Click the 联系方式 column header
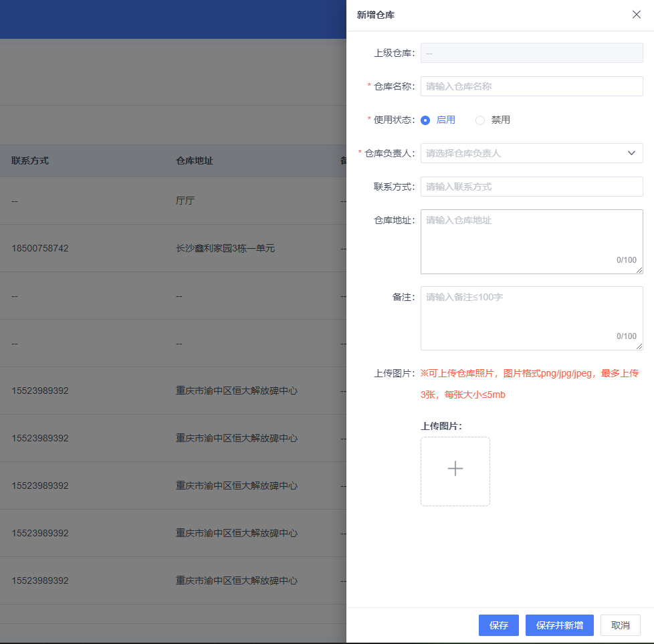 [30, 160]
